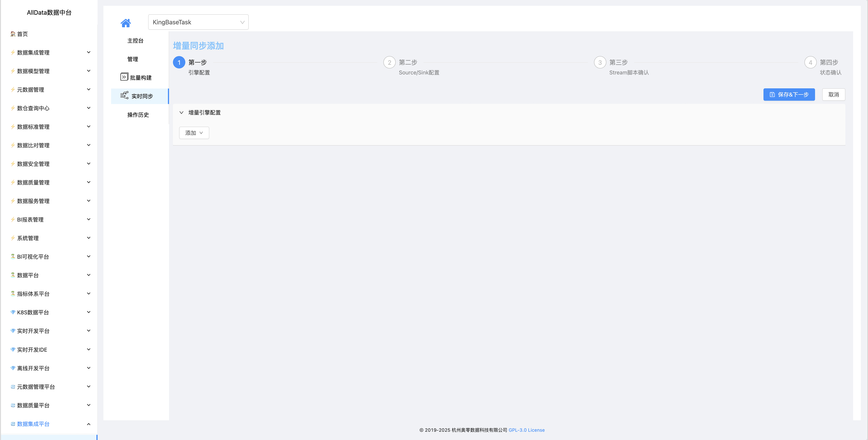Collapse the 增量引擎配置 section
Viewport: 868px width, 440px height.
(x=181, y=113)
